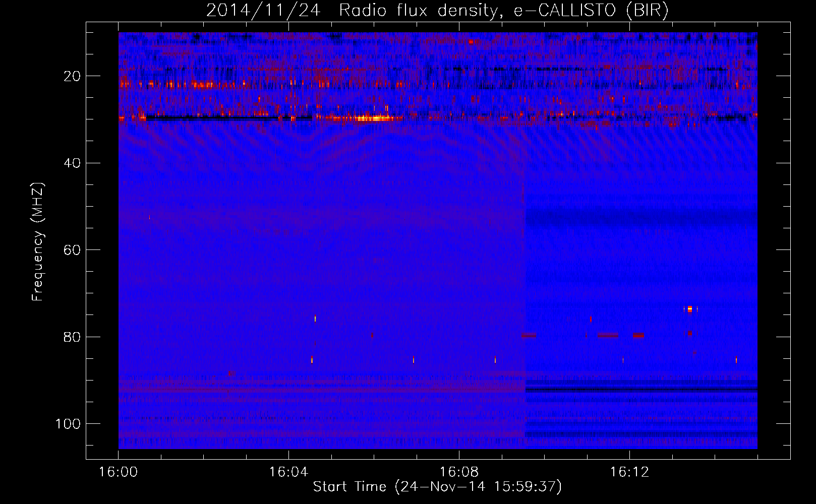The height and width of the screenshot is (504, 816).
Task: Click the "Frequency (MHZ)" axis label
Action: tap(38, 242)
